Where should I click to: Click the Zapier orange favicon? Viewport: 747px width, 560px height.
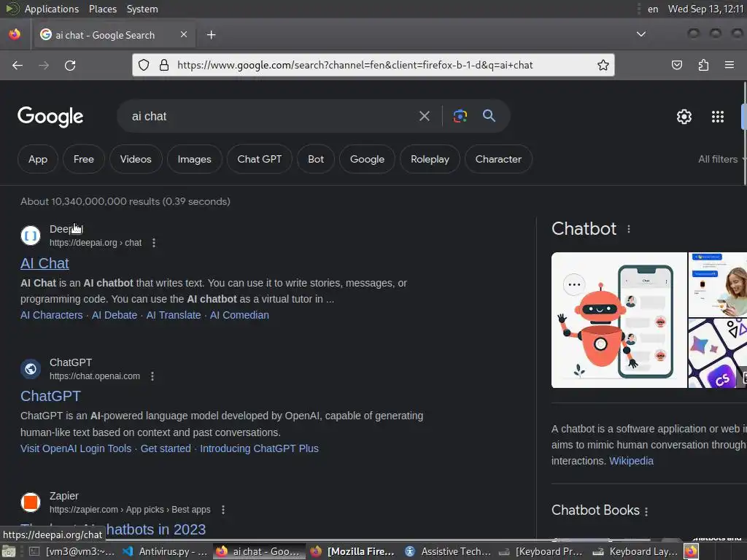pos(31,502)
